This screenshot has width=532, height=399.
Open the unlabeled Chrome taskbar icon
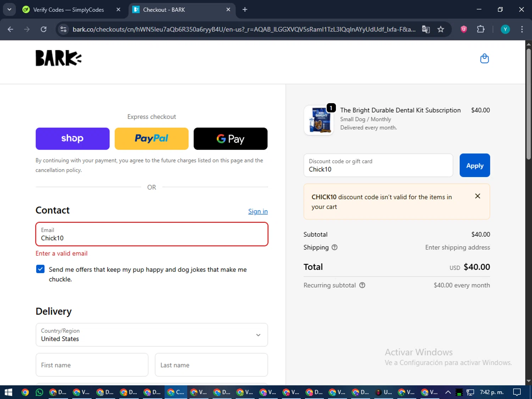[25, 392]
